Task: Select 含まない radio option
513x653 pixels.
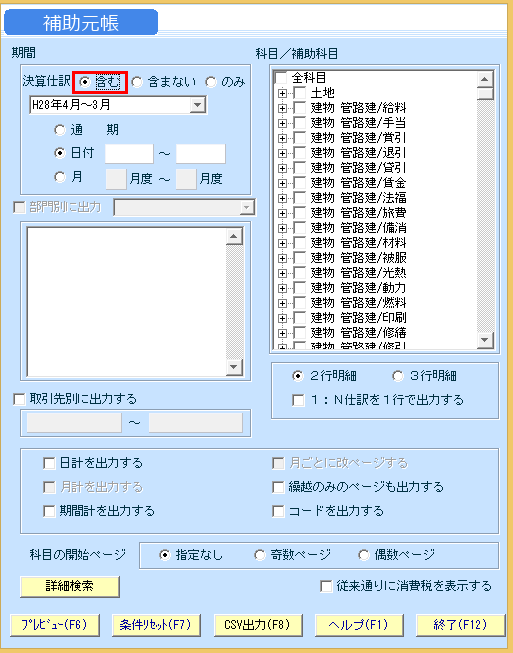Action: coord(137,82)
